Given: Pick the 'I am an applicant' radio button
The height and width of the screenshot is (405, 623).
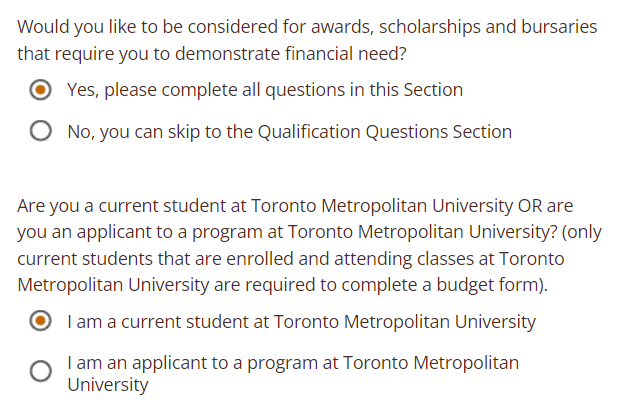Looking at the screenshot, I should pyautogui.click(x=41, y=372).
